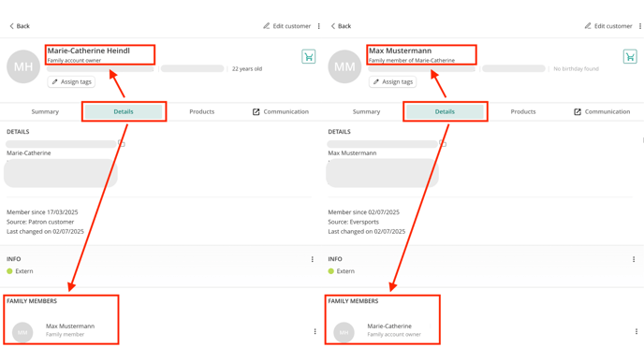This screenshot has height=362, width=644.
Task: Open Products tab in Max Mustermann panel
Action: point(523,111)
